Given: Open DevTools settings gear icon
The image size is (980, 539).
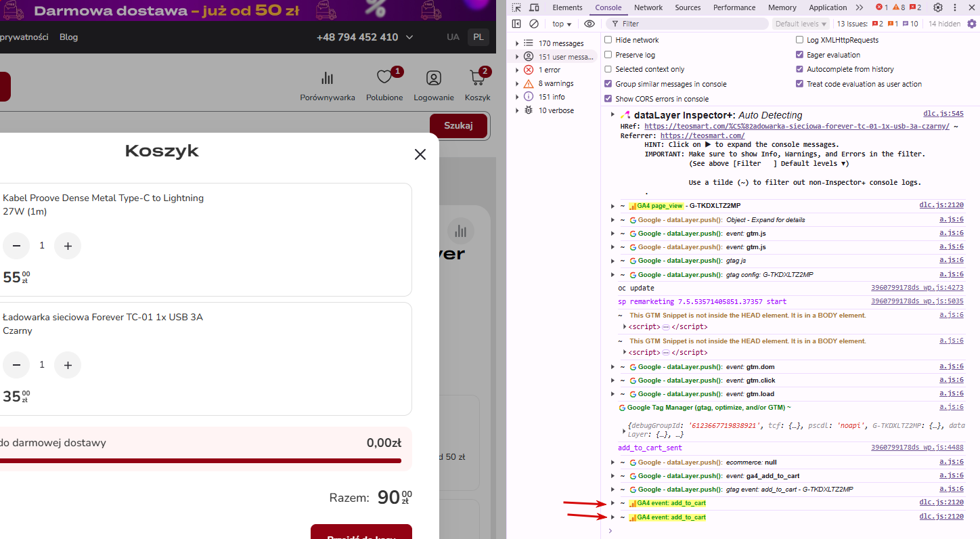Looking at the screenshot, I should [x=938, y=7].
